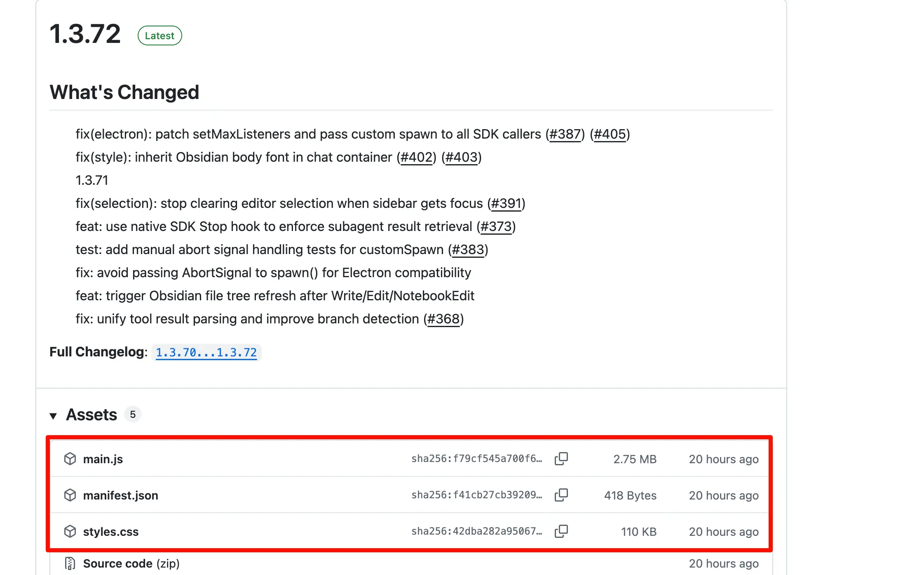Download the main.js asset
This screenshot has width=924, height=575.
point(103,459)
